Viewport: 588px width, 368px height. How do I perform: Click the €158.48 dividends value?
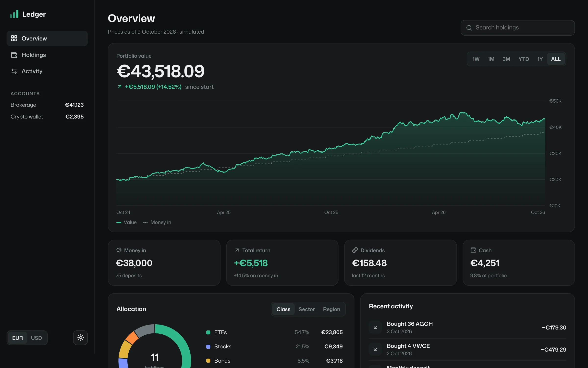pyautogui.click(x=369, y=263)
